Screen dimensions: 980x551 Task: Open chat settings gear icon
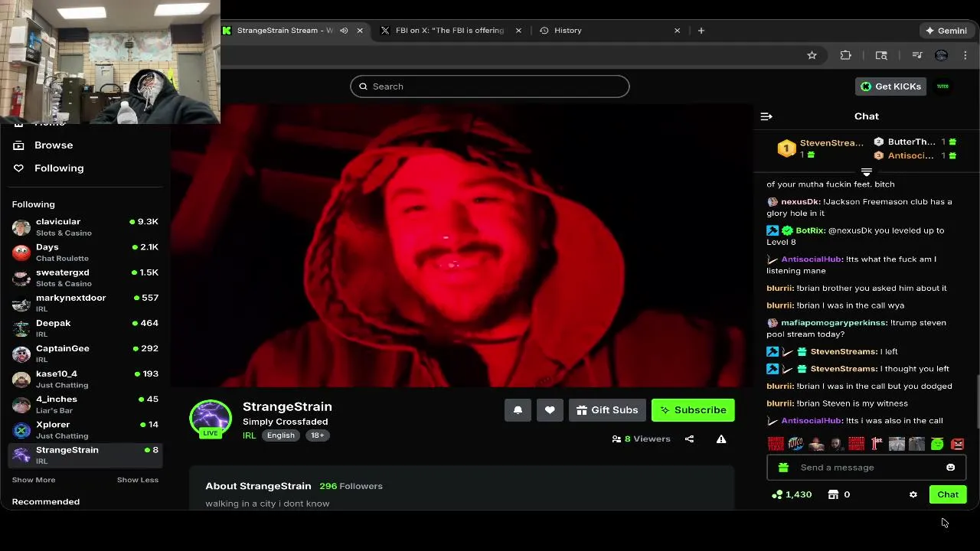point(913,494)
